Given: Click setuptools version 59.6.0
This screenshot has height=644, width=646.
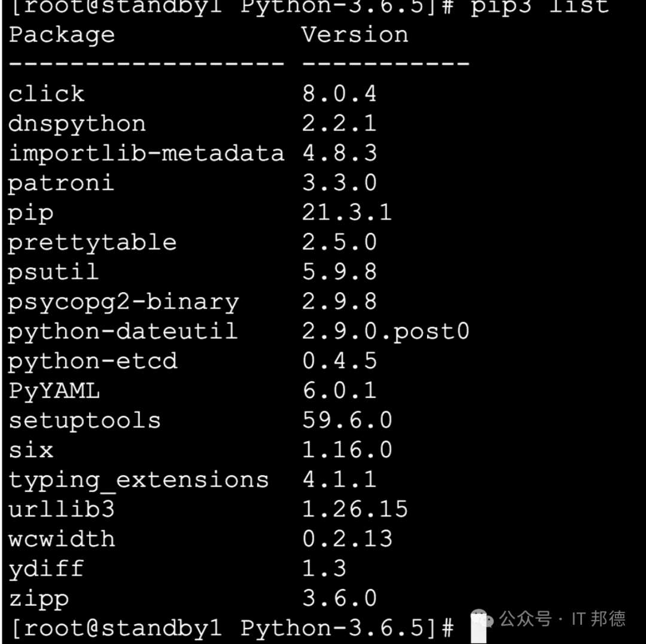Looking at the screenshot, I should pyautogui.click(x=347, y=420).
